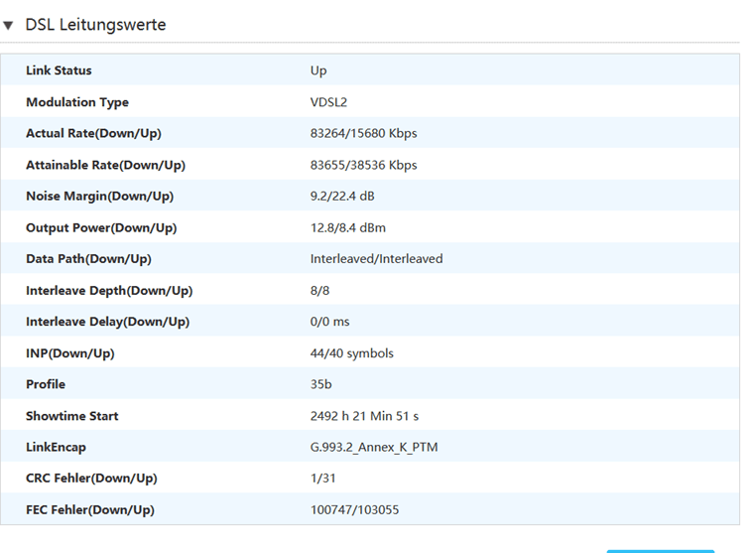Click the G.993.2_Annex_K_PTM LinkEncap value
The height and width of the screenshot is (553, 756).
[373, 447]
